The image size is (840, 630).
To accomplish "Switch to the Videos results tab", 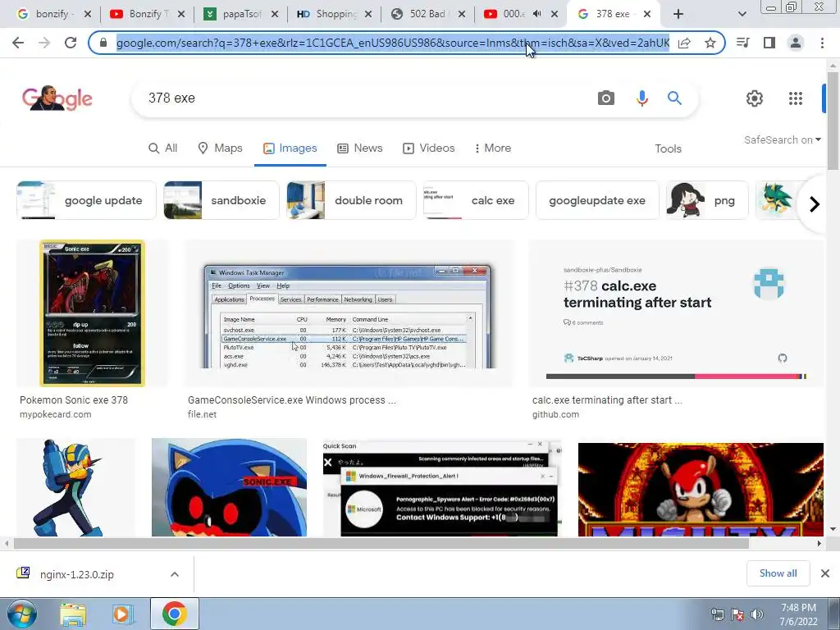I will (x=428, y=148).
